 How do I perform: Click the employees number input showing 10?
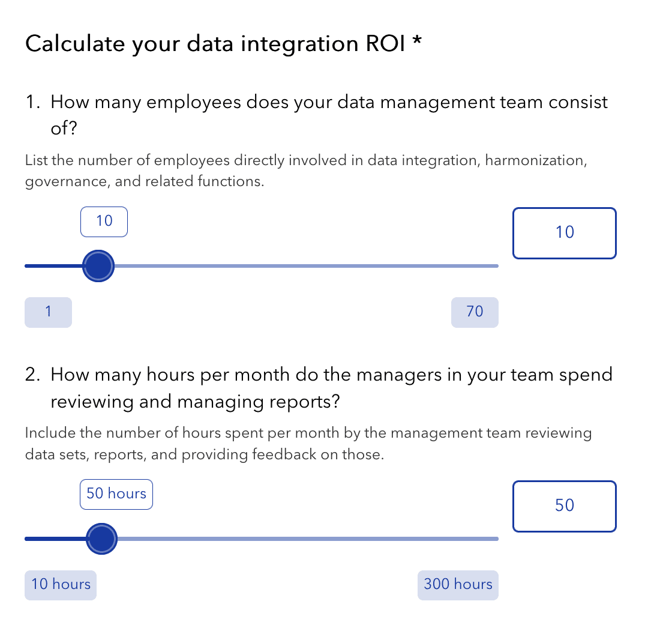pos(565,233)
